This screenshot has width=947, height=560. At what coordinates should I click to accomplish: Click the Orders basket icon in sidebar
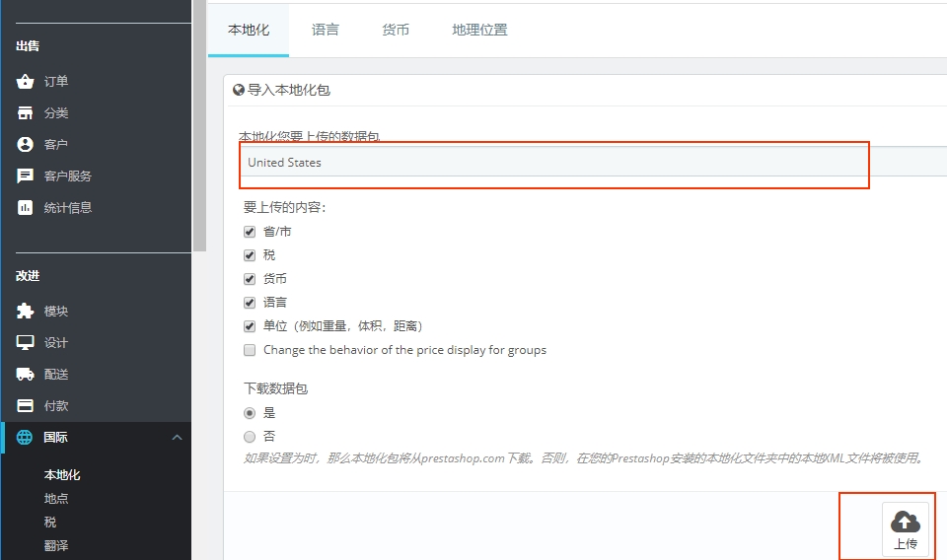click(x=26, y=82)
